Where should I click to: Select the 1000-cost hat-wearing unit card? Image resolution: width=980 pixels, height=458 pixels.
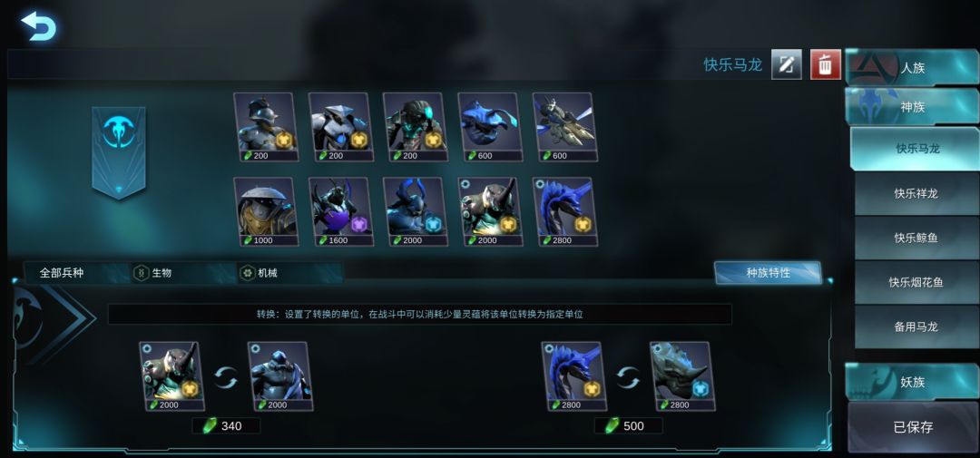266,211
